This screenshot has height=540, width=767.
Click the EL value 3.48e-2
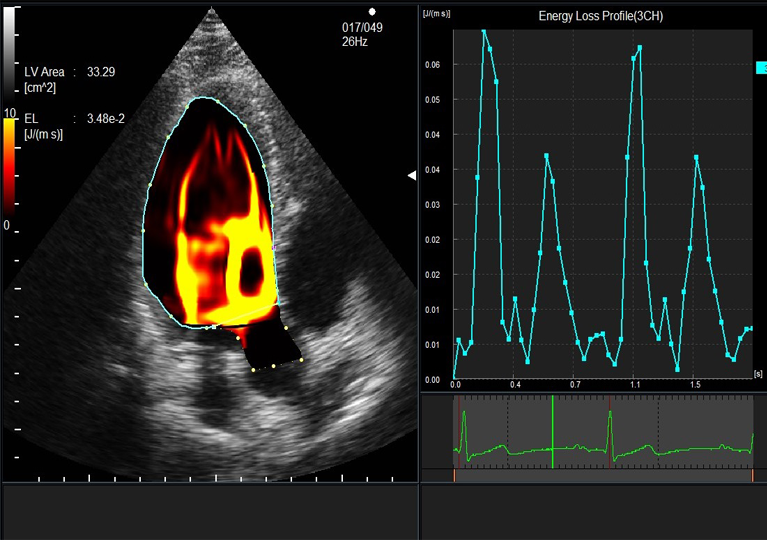(106, 118)
